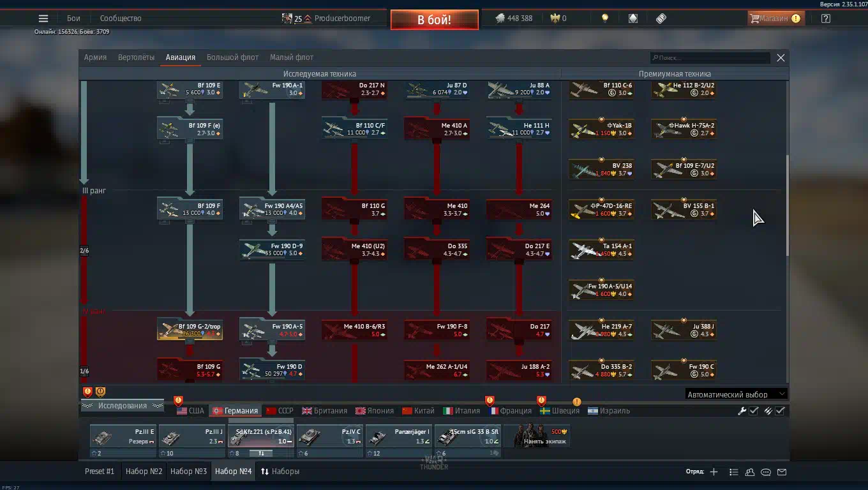Click the wrench auto-repair icon
Viewport: 868px width, 490px height.
742,411
